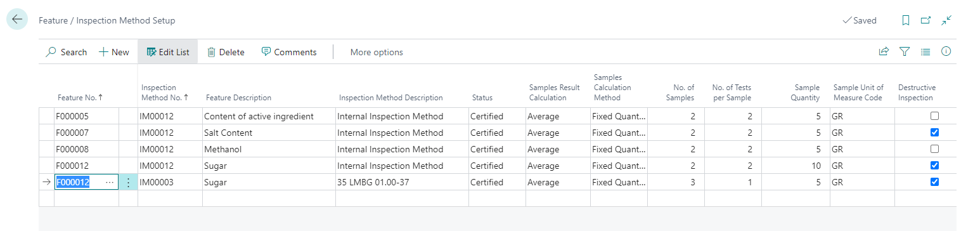Click Feature Description column header
The width and height of the screenshot is (980, 231).
(x=238, y=98)
